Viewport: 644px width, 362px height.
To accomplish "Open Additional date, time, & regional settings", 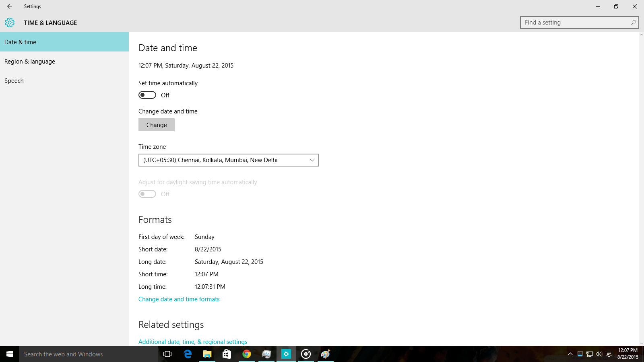I will 193,342.
